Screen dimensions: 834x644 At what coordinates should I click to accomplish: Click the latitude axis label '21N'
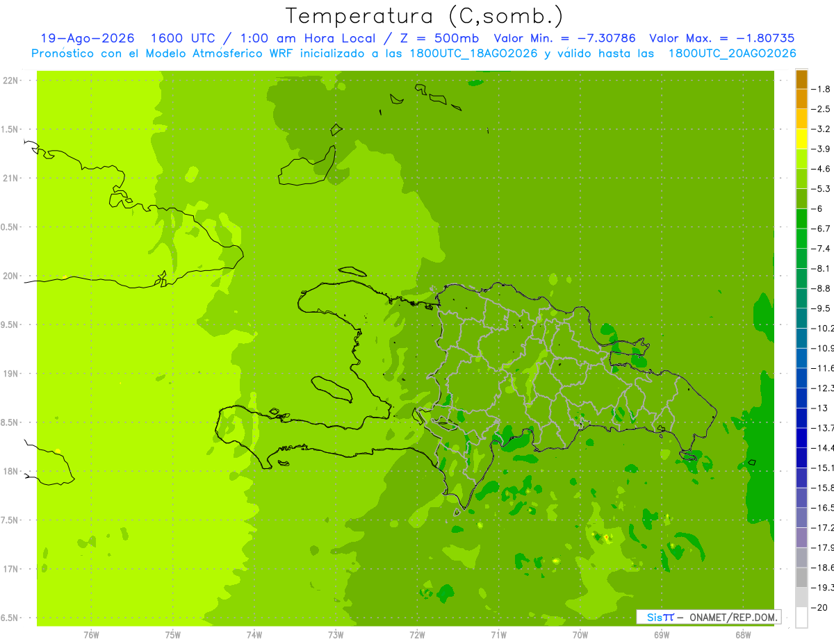[10, 178]
